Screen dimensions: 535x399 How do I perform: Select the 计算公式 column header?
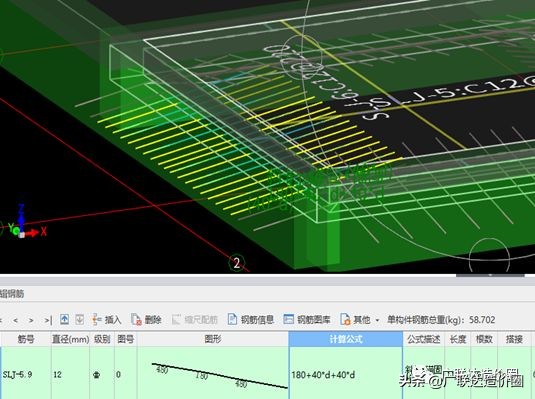(x=346, y=339)
